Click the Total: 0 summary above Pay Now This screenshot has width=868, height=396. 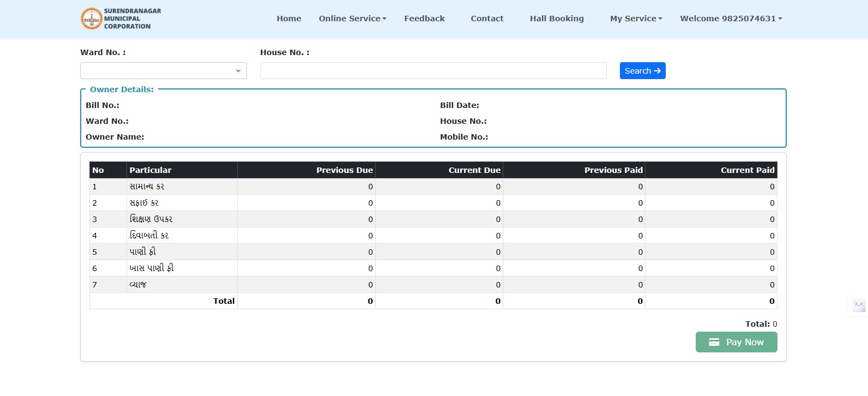[x=761, y=324]
